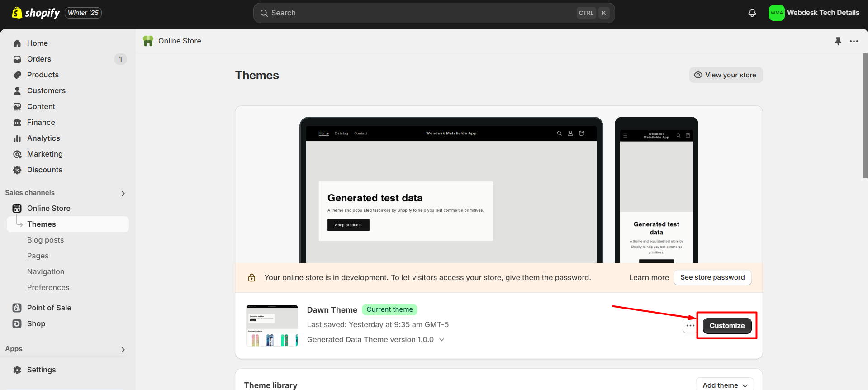The height and width of the screenshot is (390, 868).
Task: Open Dawn Theme more actions menu
Action: coord(690,326)
